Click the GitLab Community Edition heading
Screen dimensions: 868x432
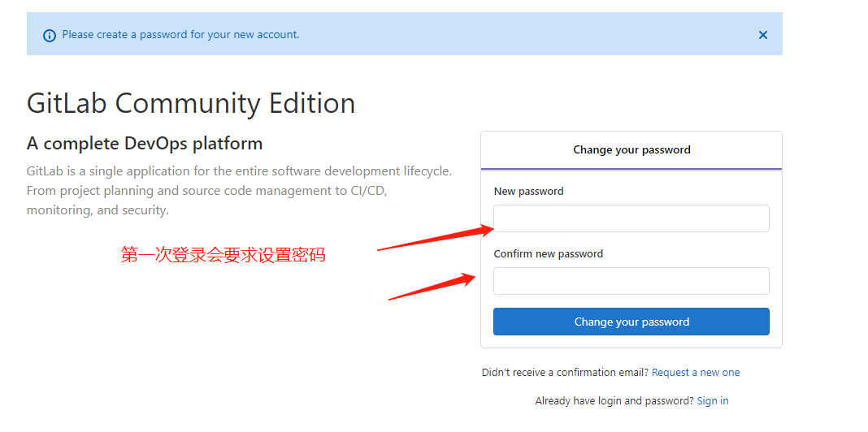point(191,104)
